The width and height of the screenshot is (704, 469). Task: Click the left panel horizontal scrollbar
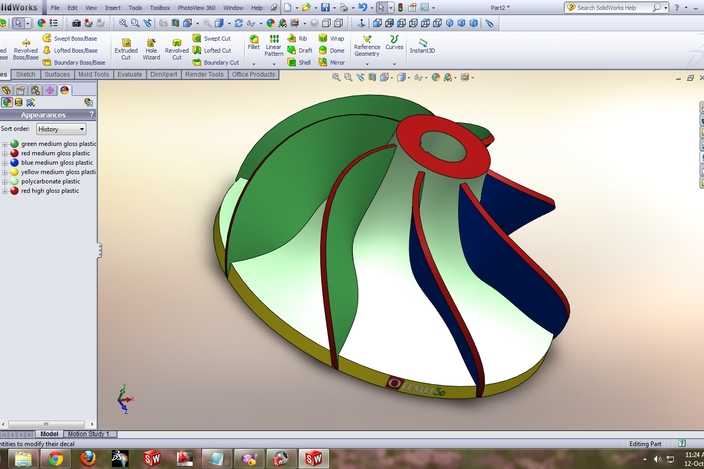(x=48, y=424)
